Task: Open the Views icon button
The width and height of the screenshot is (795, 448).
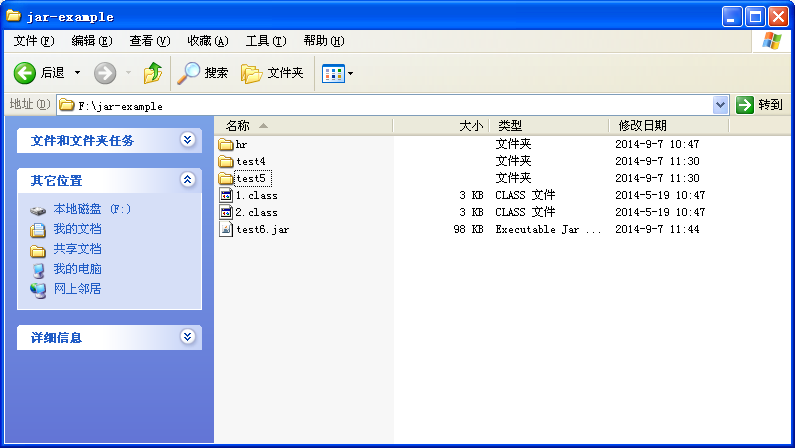Action: (333, 73)
